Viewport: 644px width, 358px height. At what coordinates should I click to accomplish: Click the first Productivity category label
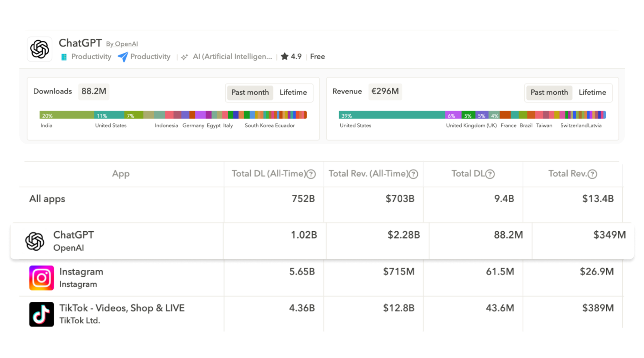[91, 57]
